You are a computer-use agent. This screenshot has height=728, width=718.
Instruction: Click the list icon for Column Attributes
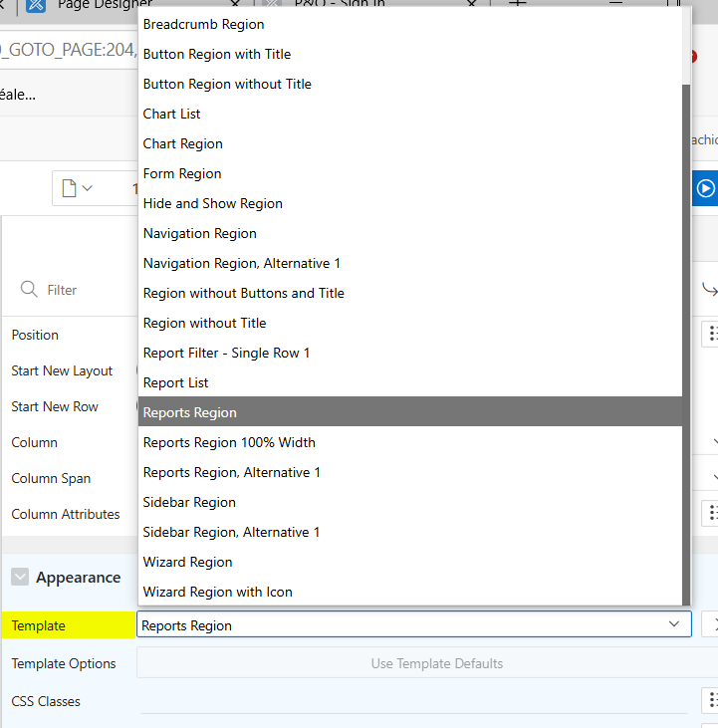tap(711, 513)
